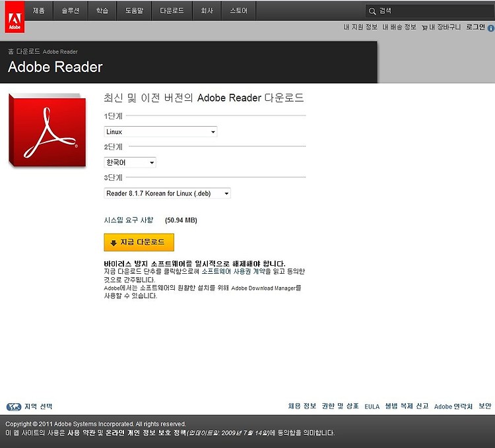Open 채용 정보 footer link
Viewport: 495px width, 448px height.
coord(302,406)
